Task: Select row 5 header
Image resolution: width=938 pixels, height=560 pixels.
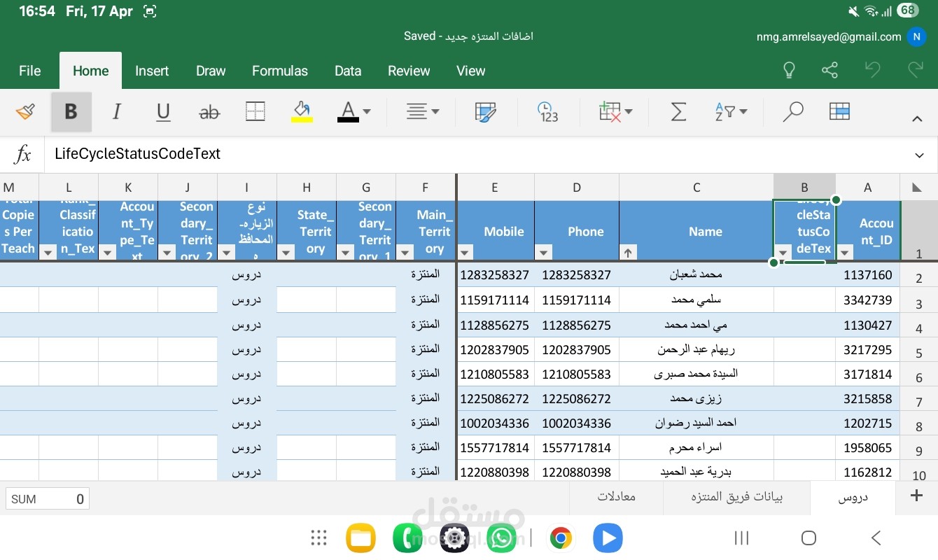Action: pyautogui.click(x=919, y=350)
